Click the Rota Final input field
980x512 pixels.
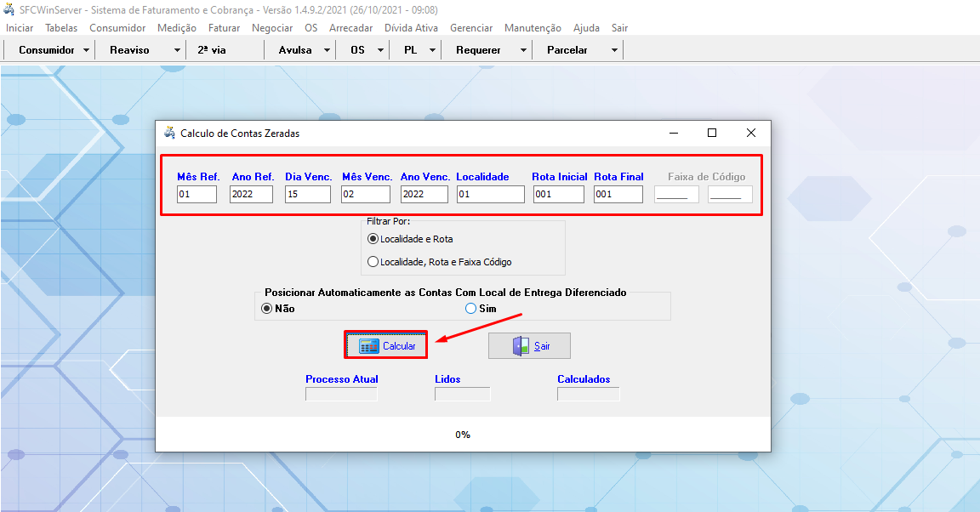pyautogui.click(x=618, y=195)
